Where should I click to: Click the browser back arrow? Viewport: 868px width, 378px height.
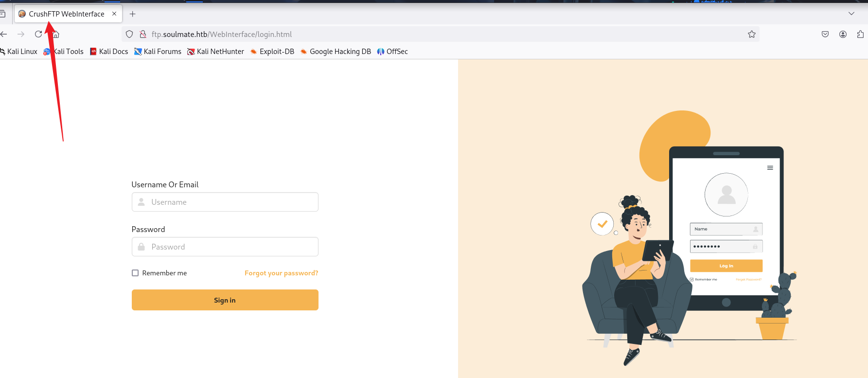4,34
